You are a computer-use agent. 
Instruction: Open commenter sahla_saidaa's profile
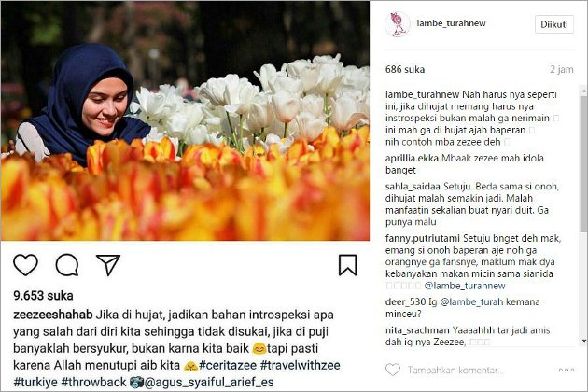click(413, 187)
